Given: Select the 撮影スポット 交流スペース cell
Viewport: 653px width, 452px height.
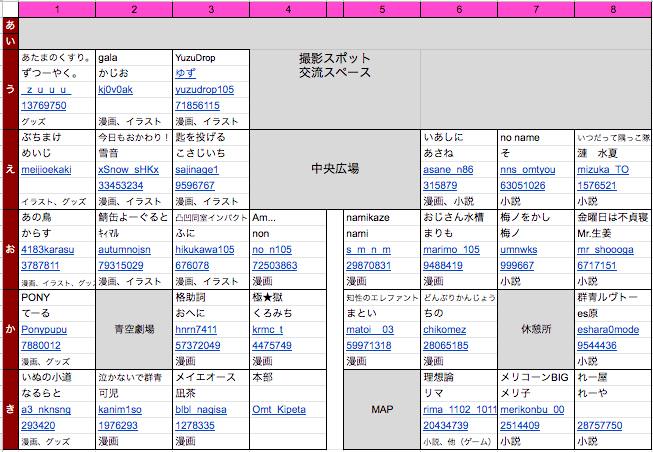Looking at the screenshot, I should (x=335, y=66).
